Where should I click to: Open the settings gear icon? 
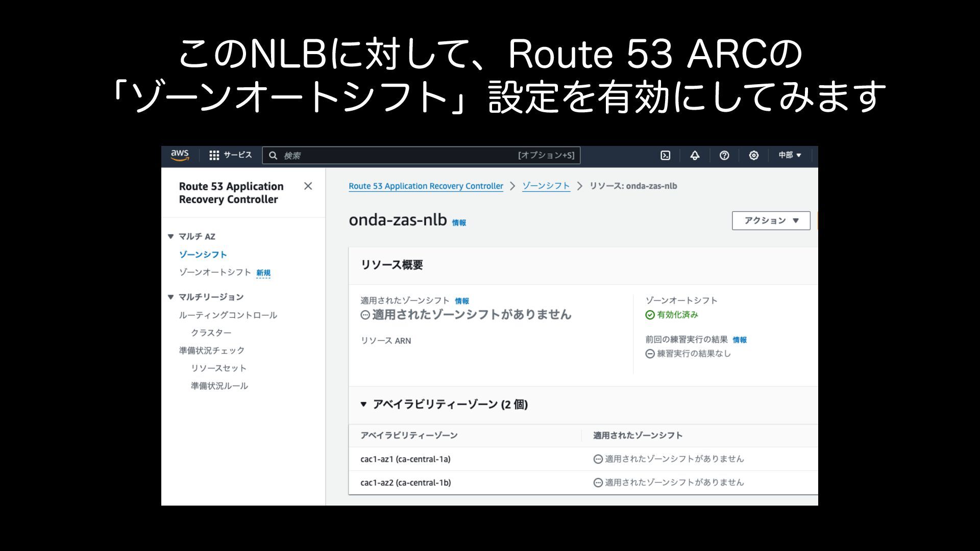click(753, 156)
